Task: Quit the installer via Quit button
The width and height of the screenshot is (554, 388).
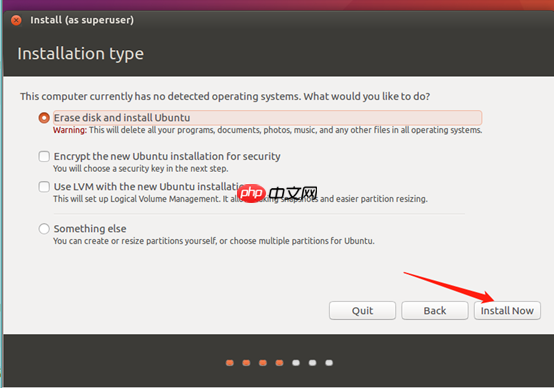Action: tap(363, 311)
